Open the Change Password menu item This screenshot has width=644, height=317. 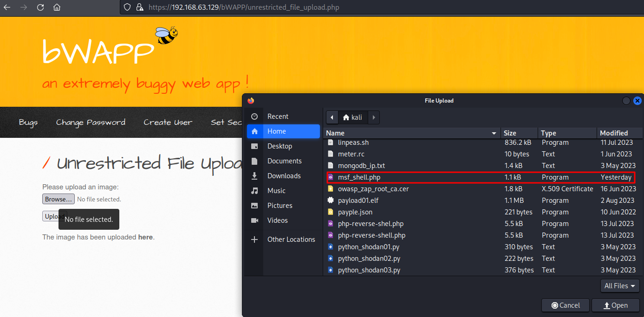point(91,123)
